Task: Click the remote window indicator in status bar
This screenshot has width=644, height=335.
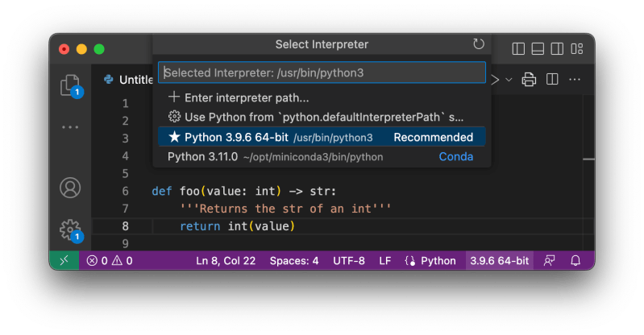Action: click(x=64, y=261)
